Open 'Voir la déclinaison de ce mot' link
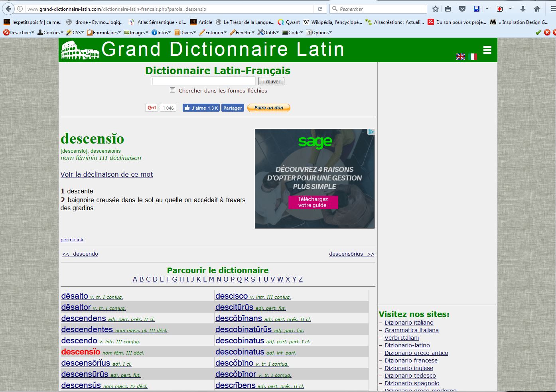 coord(106,174)
